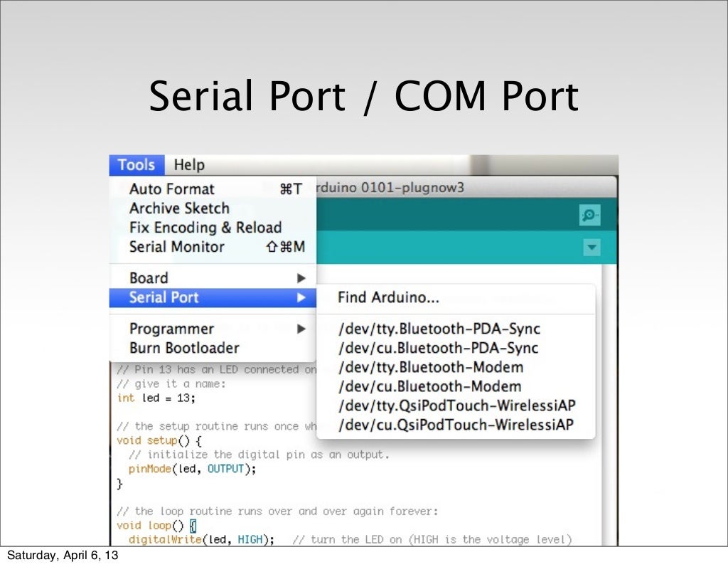Click the 'int led = 13;' code line
The width and height of the screenshot is (728, 567).
click(156, 398)
